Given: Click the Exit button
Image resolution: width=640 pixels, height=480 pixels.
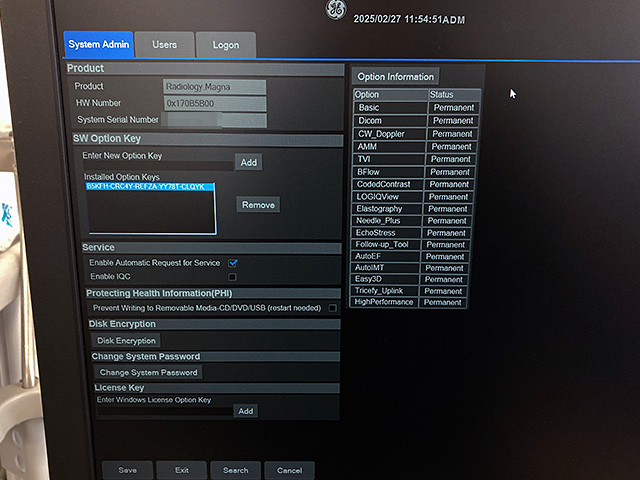Looking at the screenshot, I should pyautogui.click(x=182, y=470).
